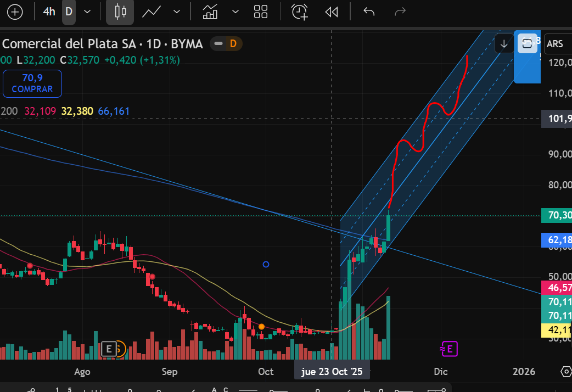The width and height of the screenshot is (572, 392).
Task: Redo the last chart action
Action: [400, 12]
